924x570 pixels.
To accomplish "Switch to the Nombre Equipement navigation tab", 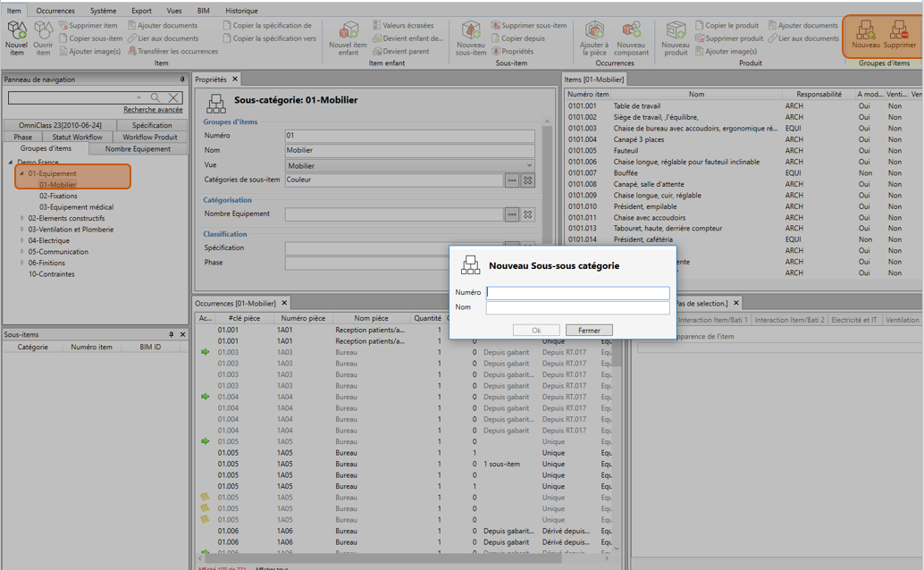I will [x=138, y=149].
